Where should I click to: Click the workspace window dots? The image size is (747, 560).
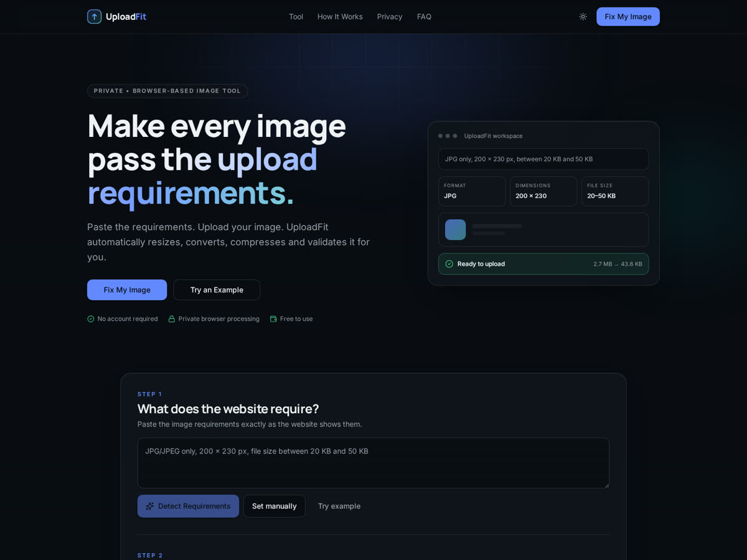(448, 136)
